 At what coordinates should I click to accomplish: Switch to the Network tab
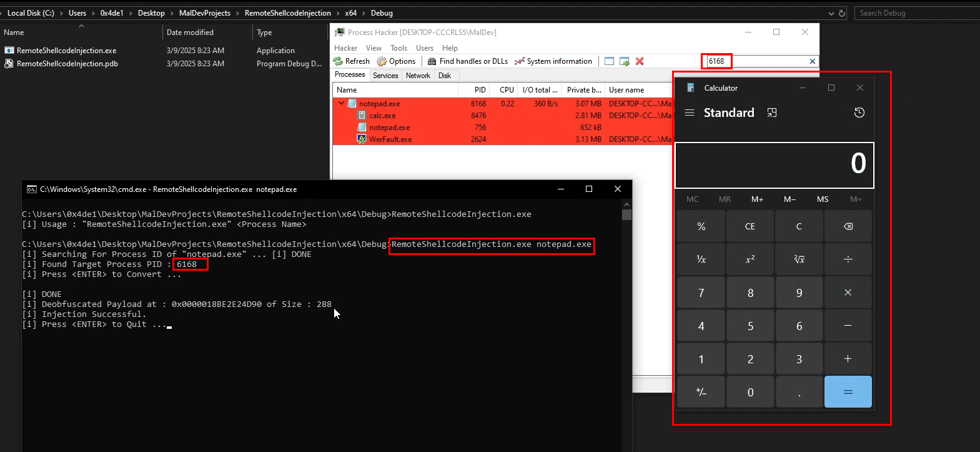[x=418, y=76]
